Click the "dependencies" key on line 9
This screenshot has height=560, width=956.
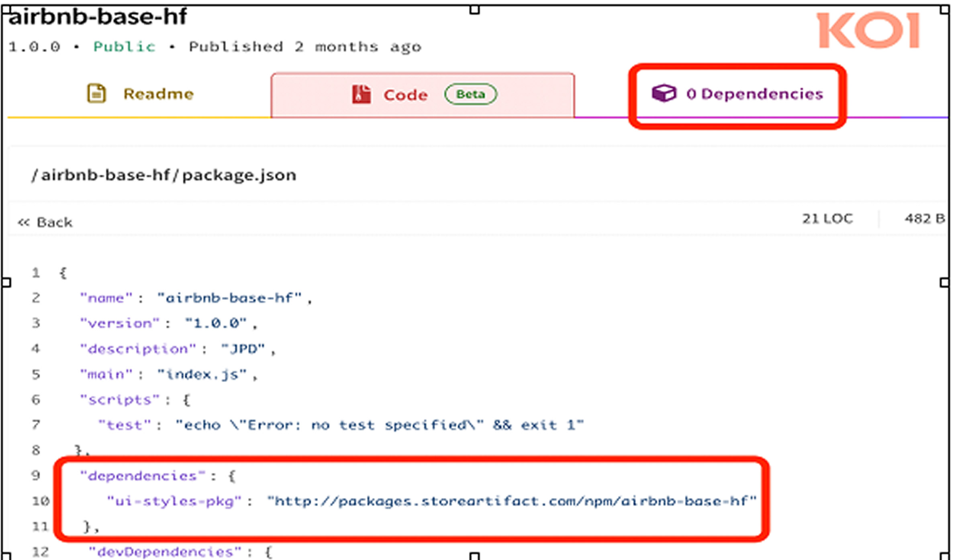[x=143, y=476]
